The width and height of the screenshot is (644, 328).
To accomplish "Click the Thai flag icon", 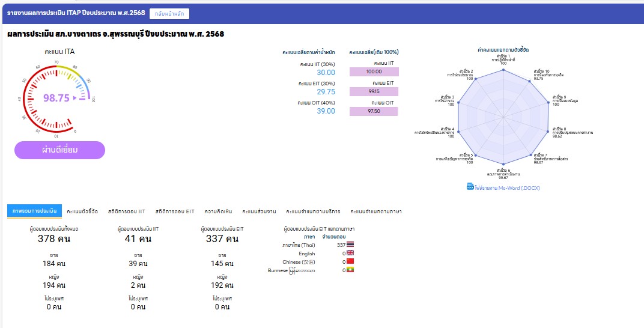I will click(x=350, y=244).
